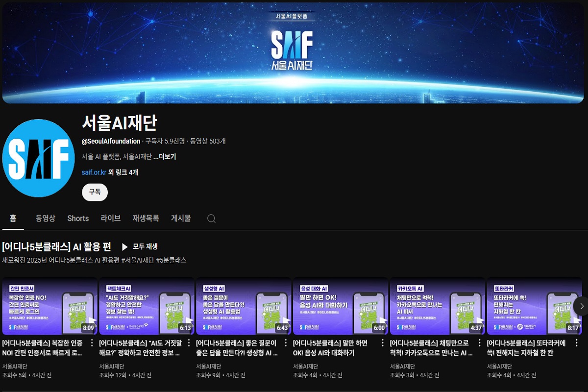Open the 음성 대화 AI video thumbnail

(x=341, y=306)
